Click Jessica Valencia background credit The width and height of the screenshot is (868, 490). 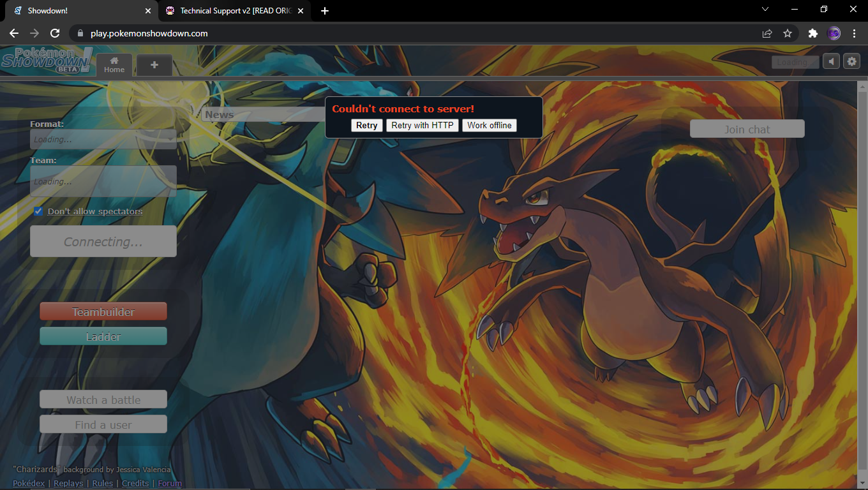point(144,470)
